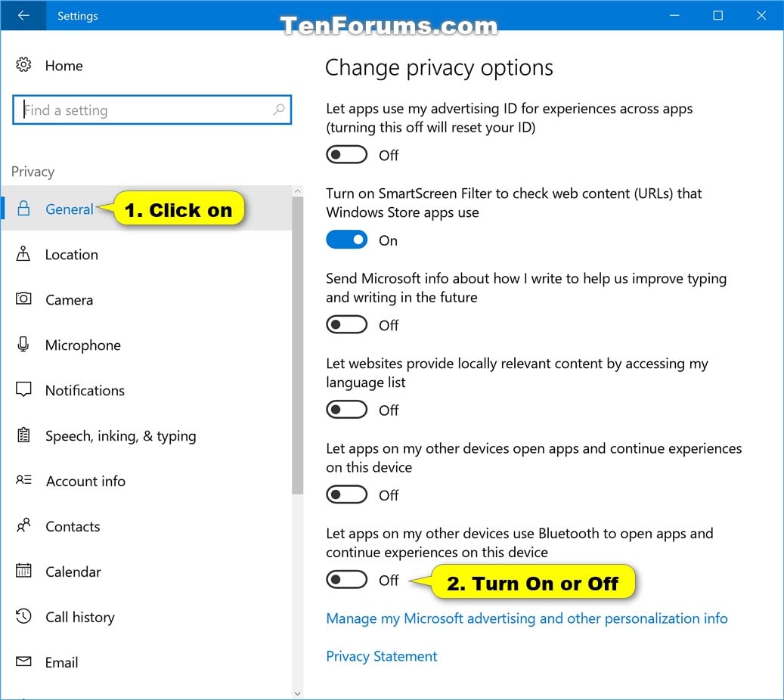Click the Camera icon in the sidebar

[x=23, y=299]
